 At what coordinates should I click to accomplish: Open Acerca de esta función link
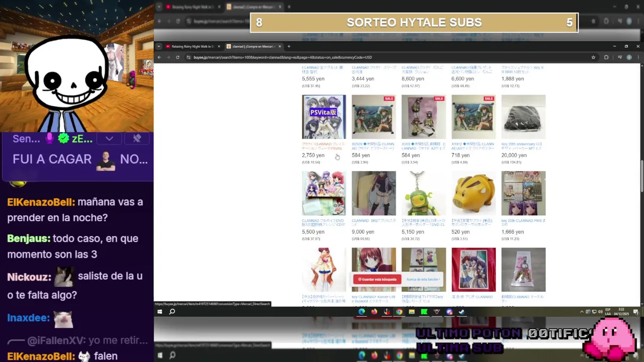point(423,279)
